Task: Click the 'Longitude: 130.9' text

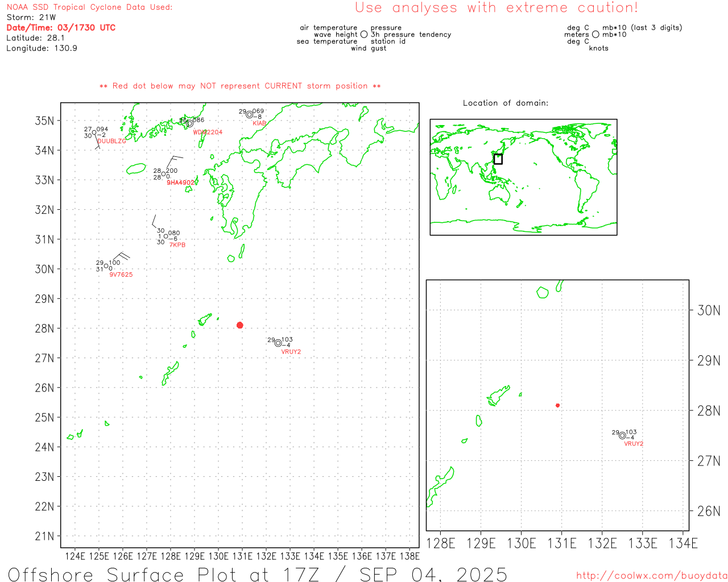Action: pos(42,48)
